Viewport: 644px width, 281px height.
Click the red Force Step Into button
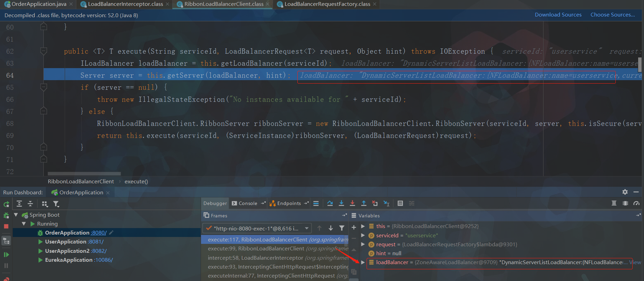(352, 203)
